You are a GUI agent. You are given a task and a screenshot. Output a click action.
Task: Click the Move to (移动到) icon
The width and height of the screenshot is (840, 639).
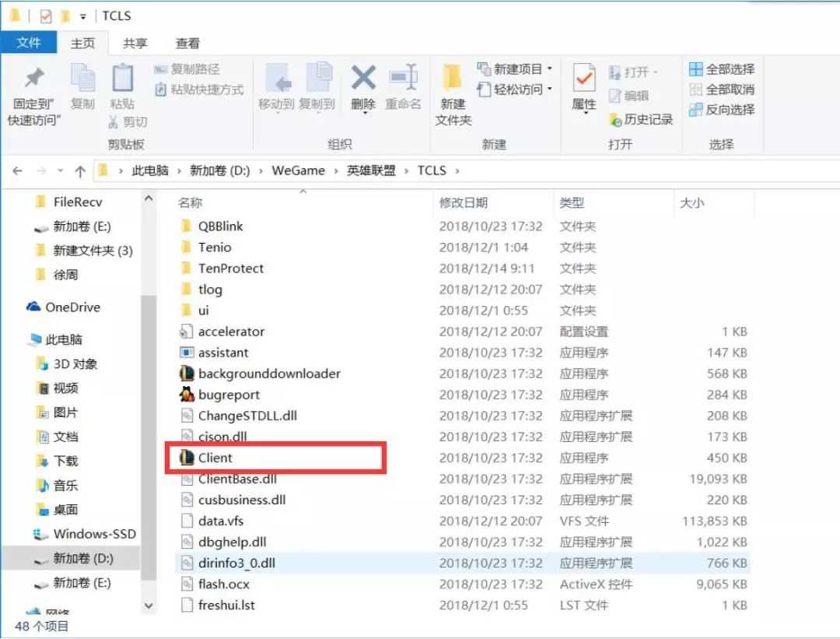pos(278,78)
